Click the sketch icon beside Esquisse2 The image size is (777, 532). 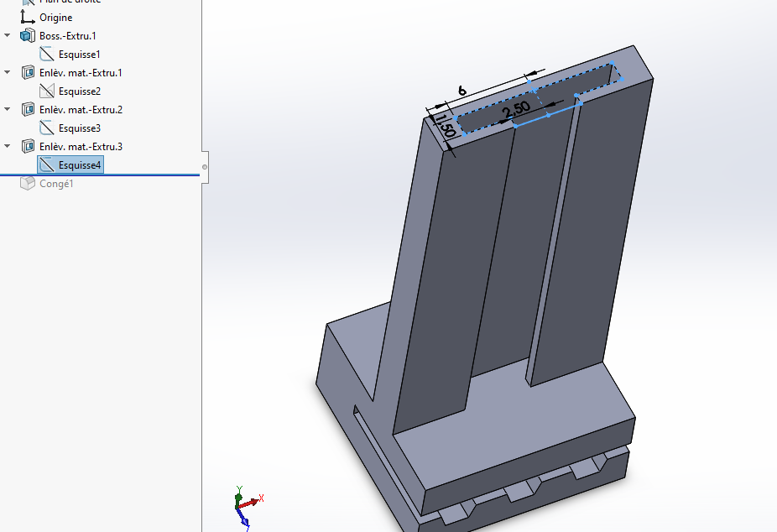(x=47, y=91)
